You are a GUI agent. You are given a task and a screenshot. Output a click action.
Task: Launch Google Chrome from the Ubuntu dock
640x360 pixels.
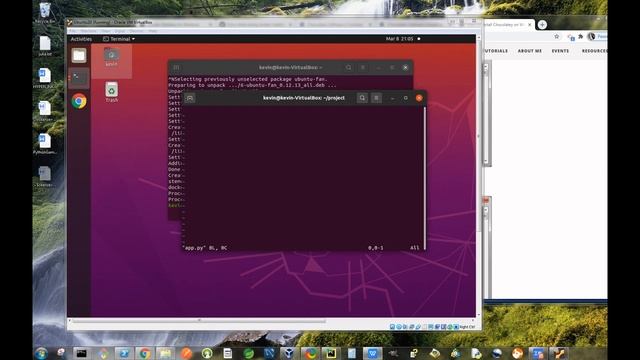pos(79,101)
